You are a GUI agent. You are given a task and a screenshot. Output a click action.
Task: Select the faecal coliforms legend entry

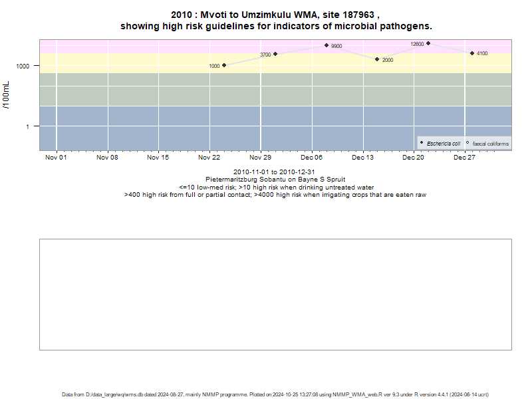coord(488,144)
